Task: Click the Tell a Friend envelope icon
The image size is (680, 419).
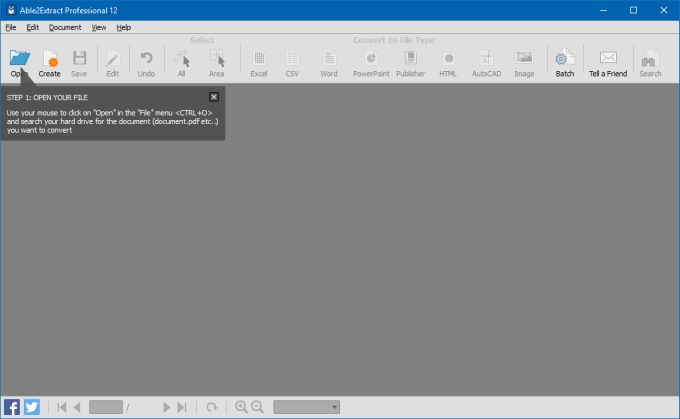Action: point(608,58)
